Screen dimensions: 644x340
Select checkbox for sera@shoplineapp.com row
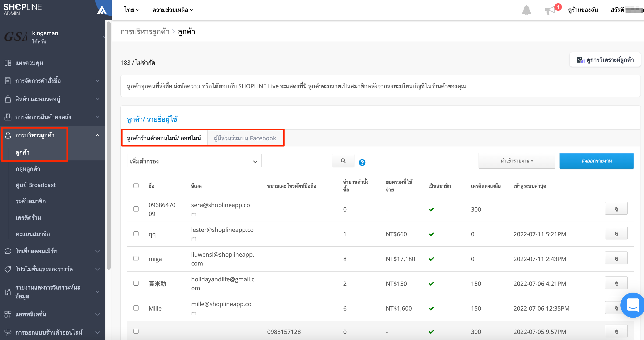pyautogui.click(x=136, y=209)
